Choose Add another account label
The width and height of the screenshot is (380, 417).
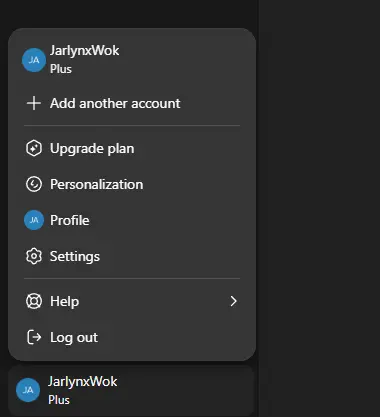(x=115, y=103)
